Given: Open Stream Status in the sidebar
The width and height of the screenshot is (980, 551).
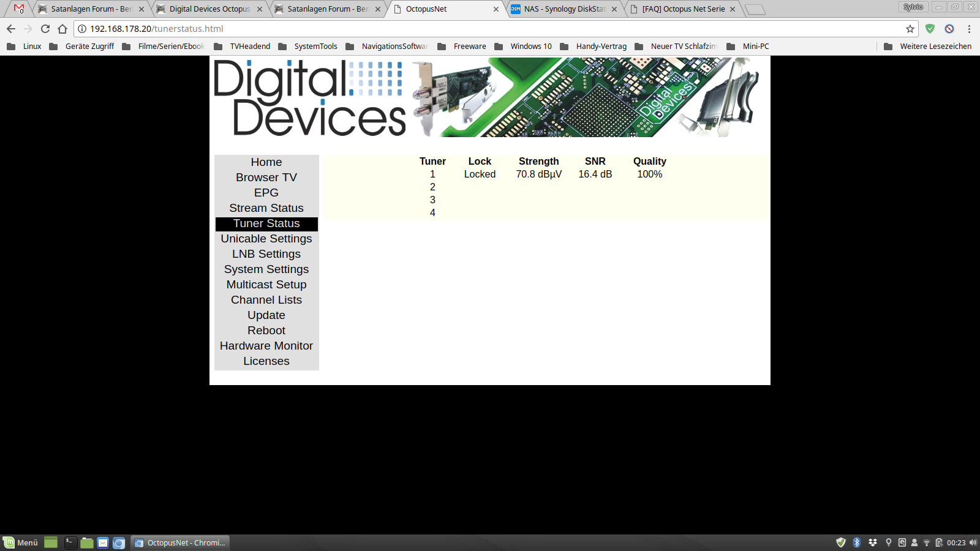Looking at the screenshot, I should [x=266, y=208].
